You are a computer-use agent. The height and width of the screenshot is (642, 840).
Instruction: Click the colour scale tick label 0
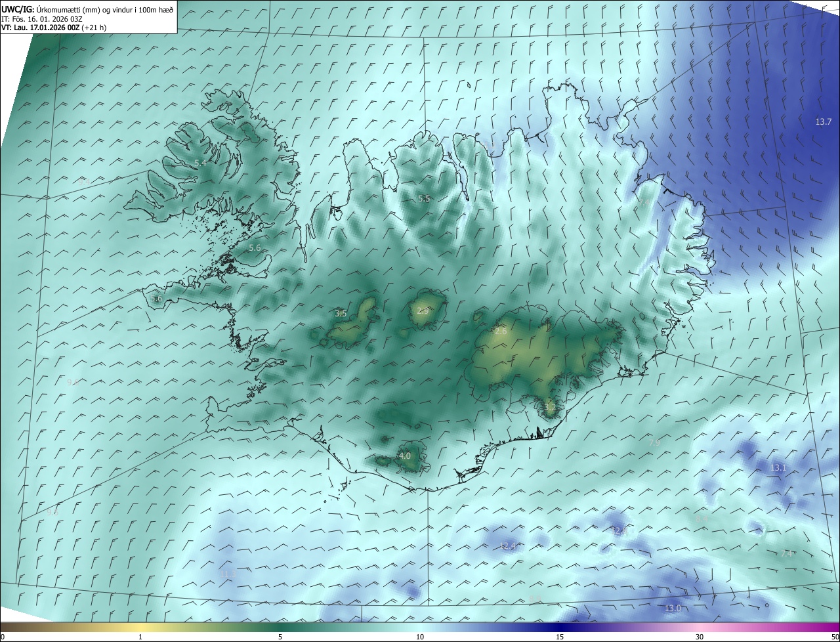click(x=3, y=637)
